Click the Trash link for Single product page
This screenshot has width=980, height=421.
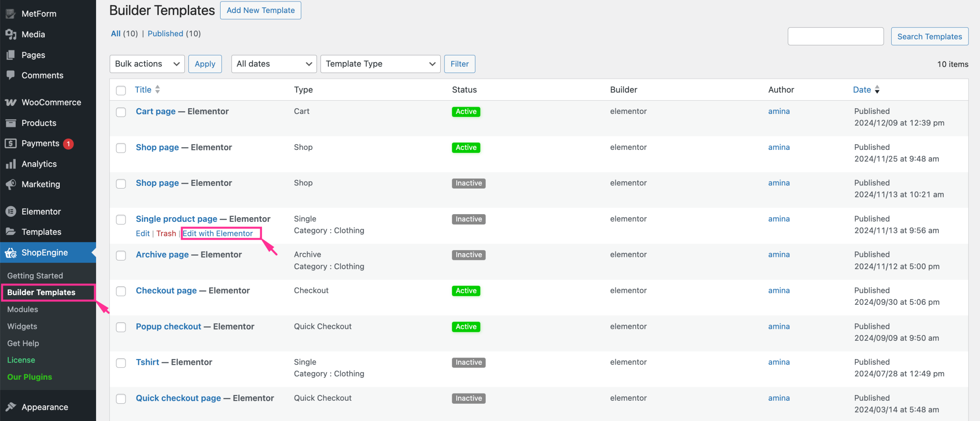click(166, 233)
